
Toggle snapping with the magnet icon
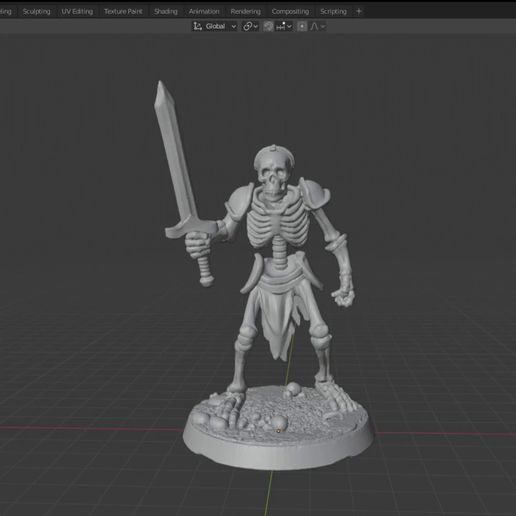point(268,26)
